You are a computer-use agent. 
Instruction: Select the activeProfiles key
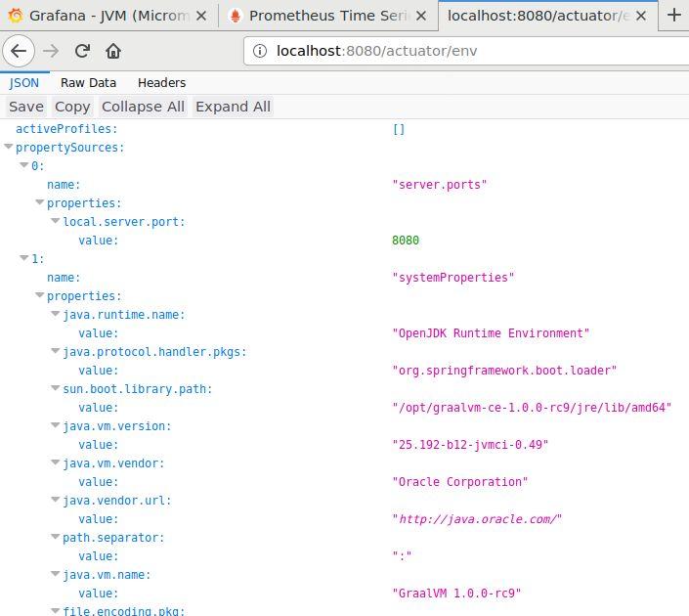[66, 129]
